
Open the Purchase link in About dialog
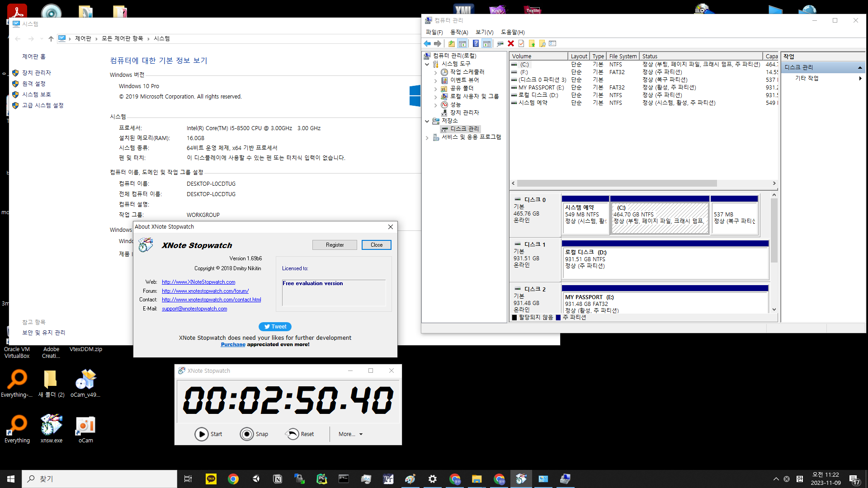pyautogui.click(x=233, y=344)
